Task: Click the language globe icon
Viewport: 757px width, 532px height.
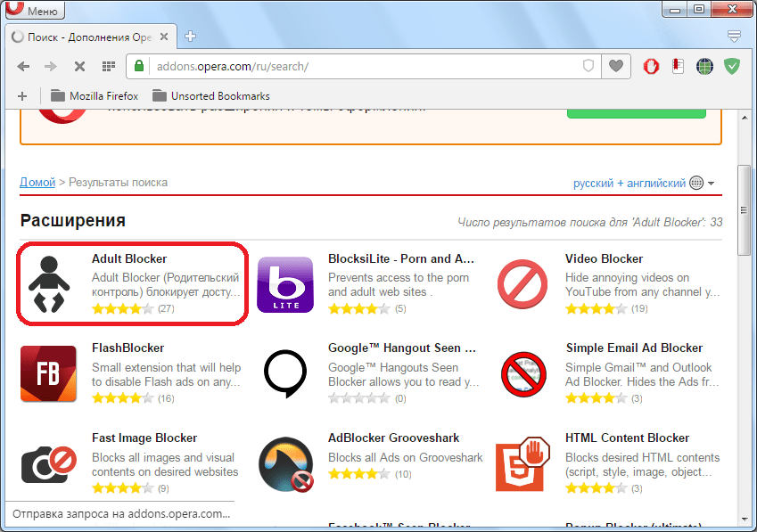Action: (x=696, y=183)
